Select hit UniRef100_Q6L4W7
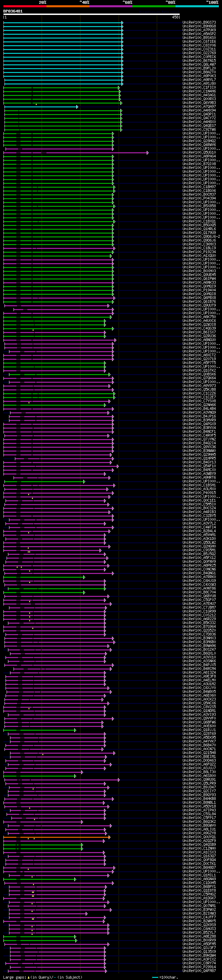The image size is (222, 980). click(199, 64)
